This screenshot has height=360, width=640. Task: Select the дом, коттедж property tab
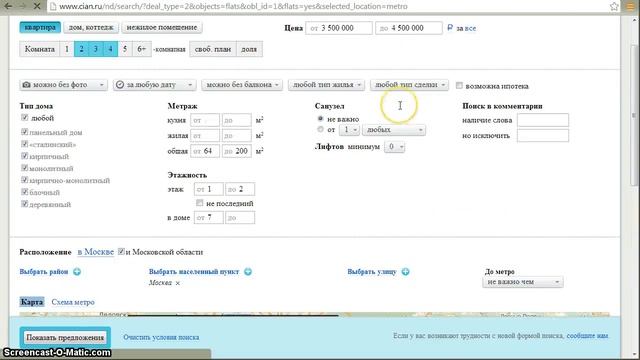click(x=91, y=27)
